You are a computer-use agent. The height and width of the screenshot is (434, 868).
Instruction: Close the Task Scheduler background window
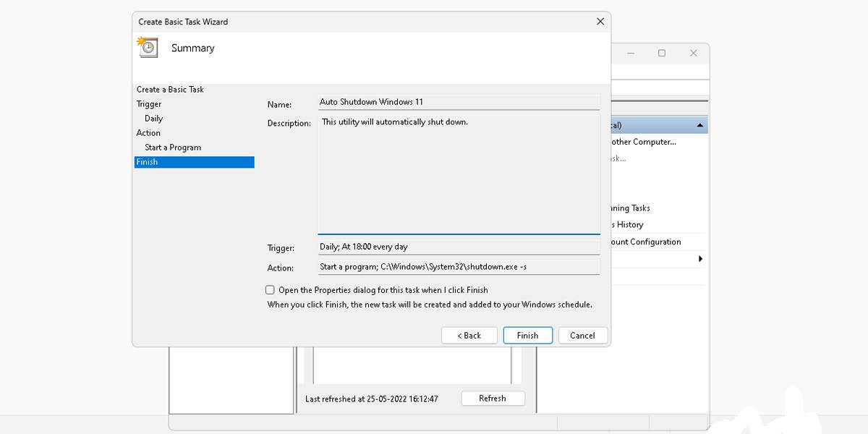(693, 54)
